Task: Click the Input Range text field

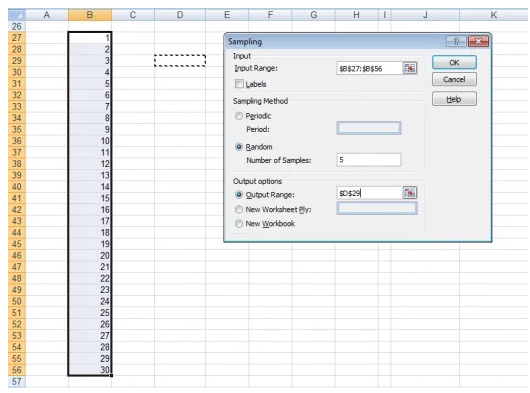Action: (x=369, y=68)
